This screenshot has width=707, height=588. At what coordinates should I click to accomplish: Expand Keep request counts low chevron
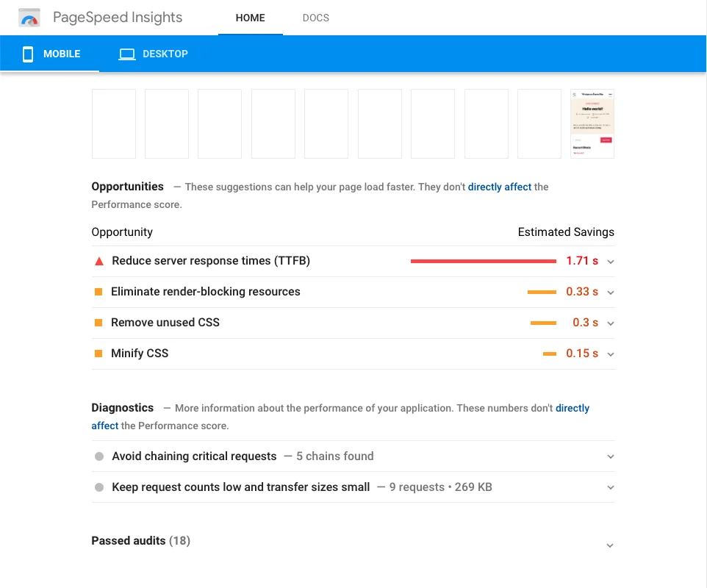pos(610,487)
